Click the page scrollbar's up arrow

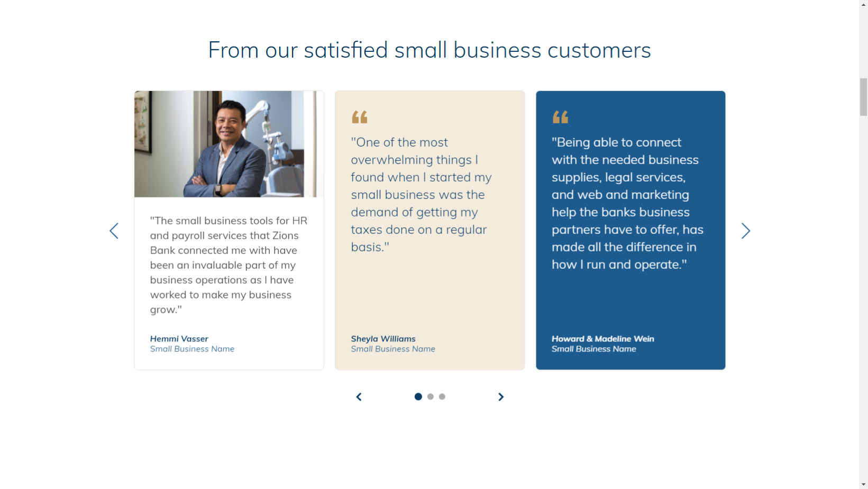coord(863,4)
